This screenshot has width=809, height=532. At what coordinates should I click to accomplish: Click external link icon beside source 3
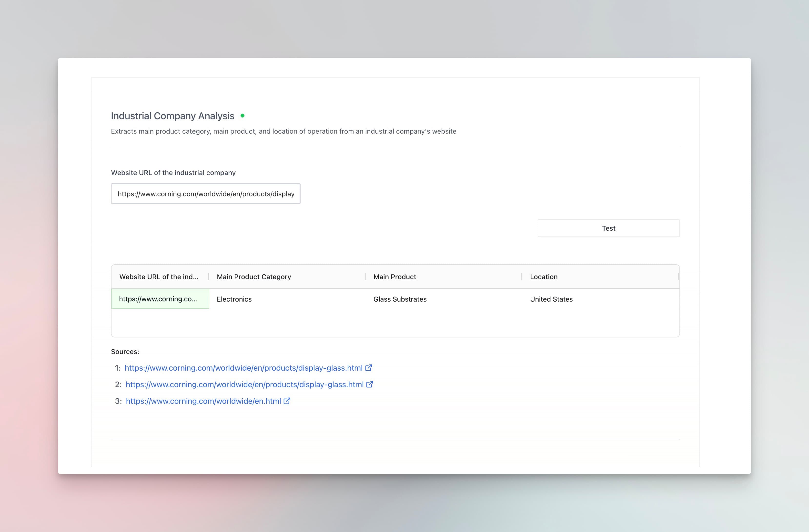pyautogui.click(x=287, y=401)
